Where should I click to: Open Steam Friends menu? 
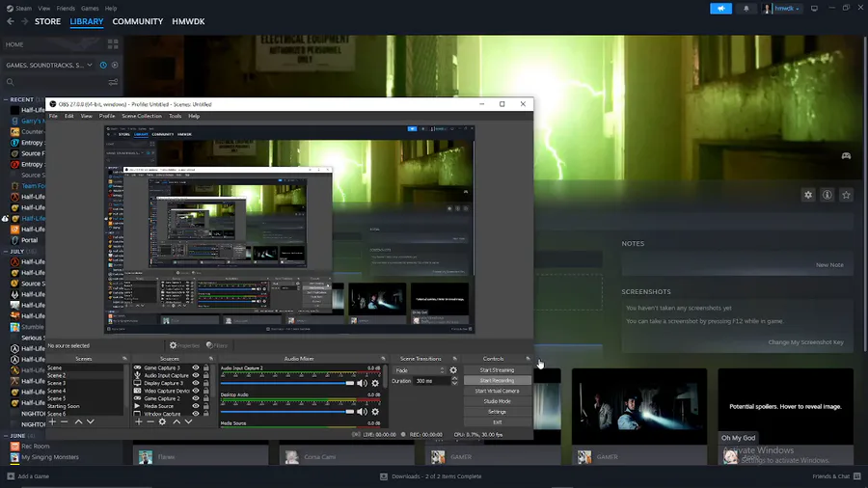pyautogui.click(x=66, y=9)
